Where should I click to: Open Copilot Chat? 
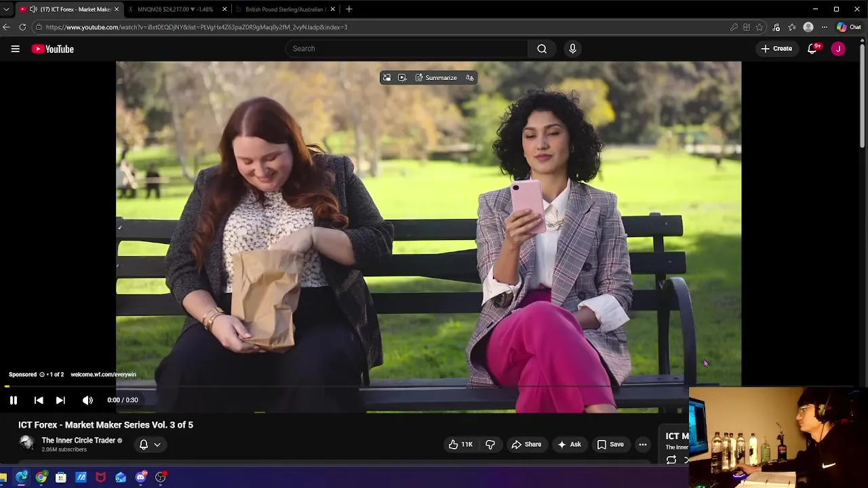point(848,27)
